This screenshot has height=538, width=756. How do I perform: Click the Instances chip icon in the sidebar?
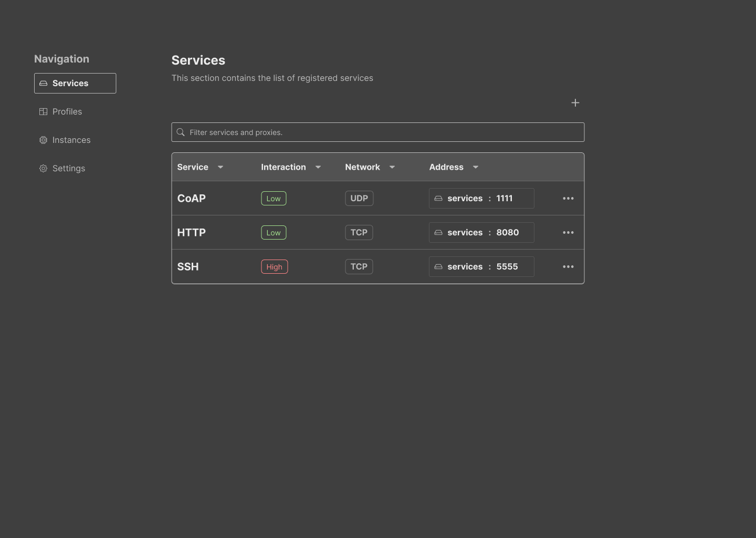44,140
